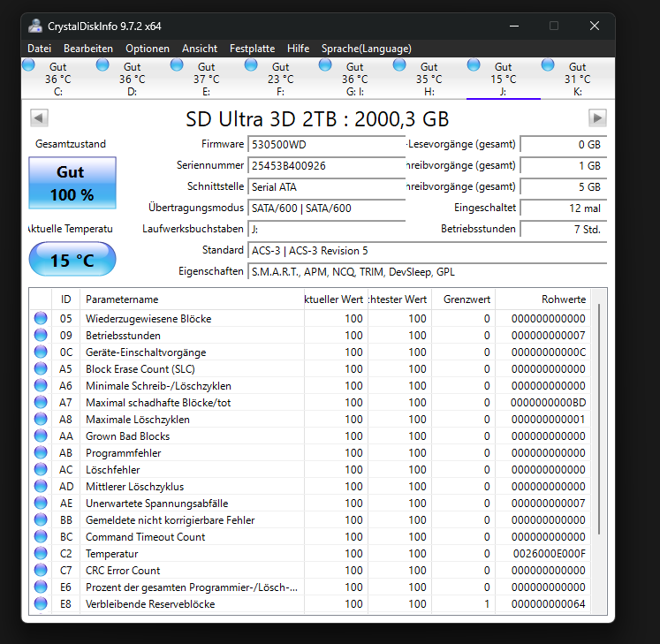
Task: Click status orb for Gemeldete nicht korrigierbare Fehler
Action: pos(41,519)
